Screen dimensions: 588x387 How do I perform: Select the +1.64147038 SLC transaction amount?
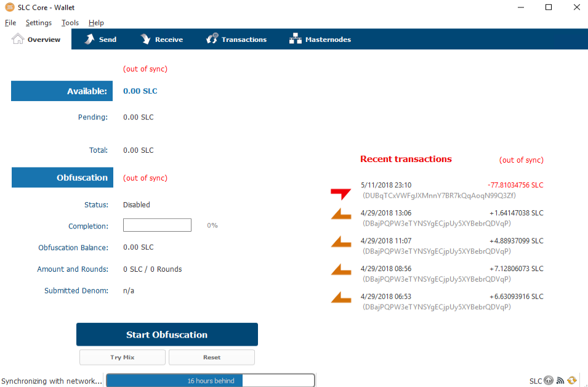point(517,213)
